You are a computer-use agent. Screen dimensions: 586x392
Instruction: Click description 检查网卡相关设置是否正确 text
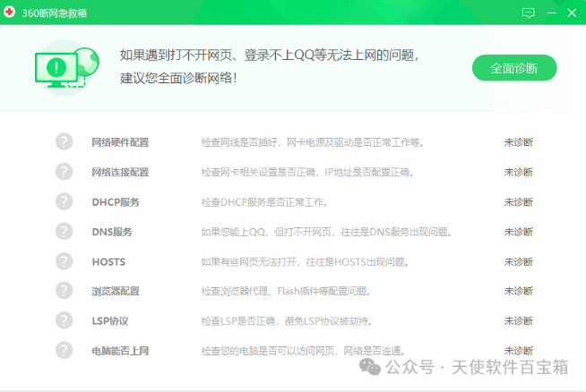pos(307,172)
